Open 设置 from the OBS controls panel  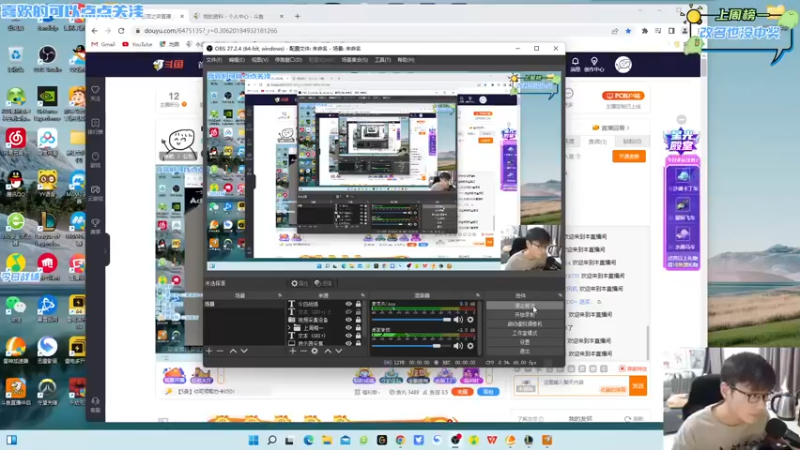point(524,342)
